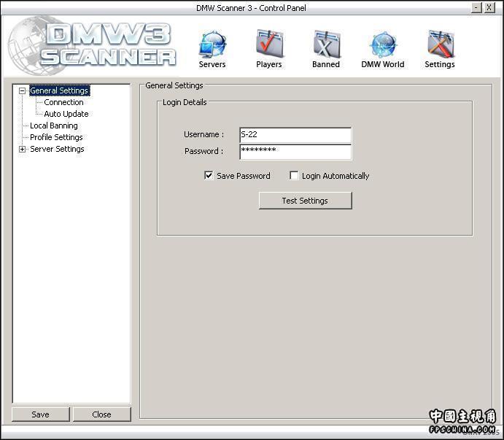Select Auto Update in the tree
This screenshot has height=440, width=504.
coord(66,114)
